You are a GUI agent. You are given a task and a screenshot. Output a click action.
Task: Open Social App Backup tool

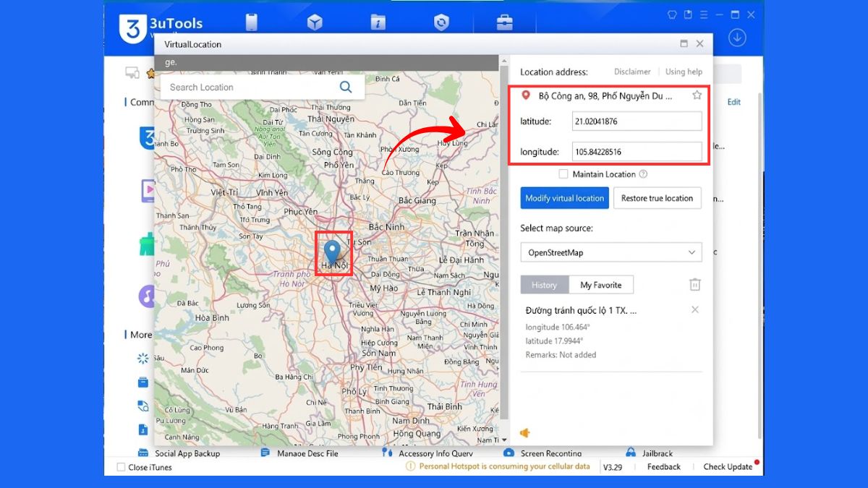[179, 453]
